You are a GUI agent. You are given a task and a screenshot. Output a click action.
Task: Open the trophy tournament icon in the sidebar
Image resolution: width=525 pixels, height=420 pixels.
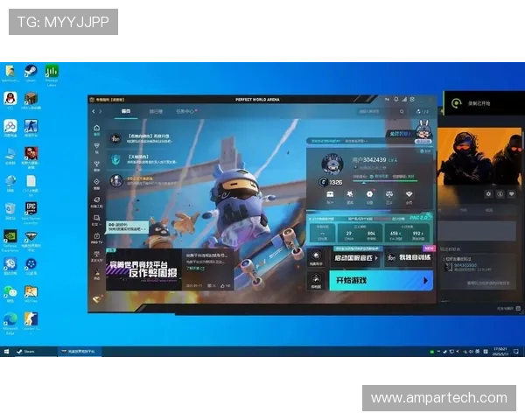(x=97, y=165)
